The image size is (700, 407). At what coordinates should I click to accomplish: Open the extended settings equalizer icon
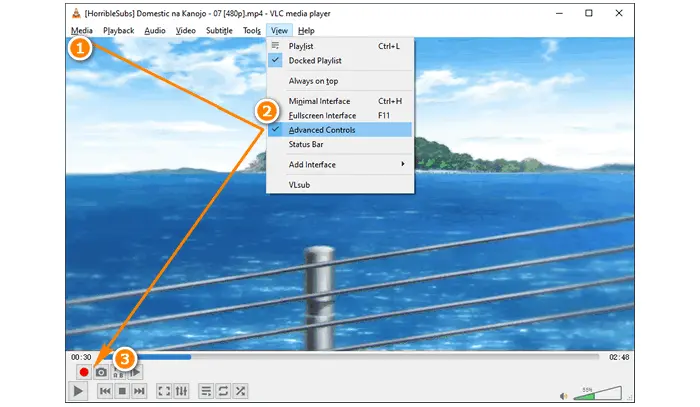(x=181, y=391)
